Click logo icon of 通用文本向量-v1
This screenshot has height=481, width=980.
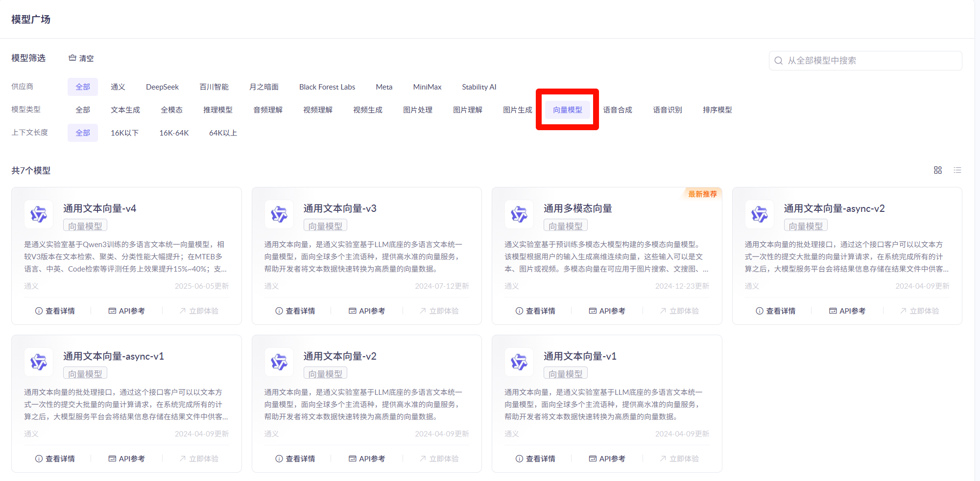[x=519, y=362]
